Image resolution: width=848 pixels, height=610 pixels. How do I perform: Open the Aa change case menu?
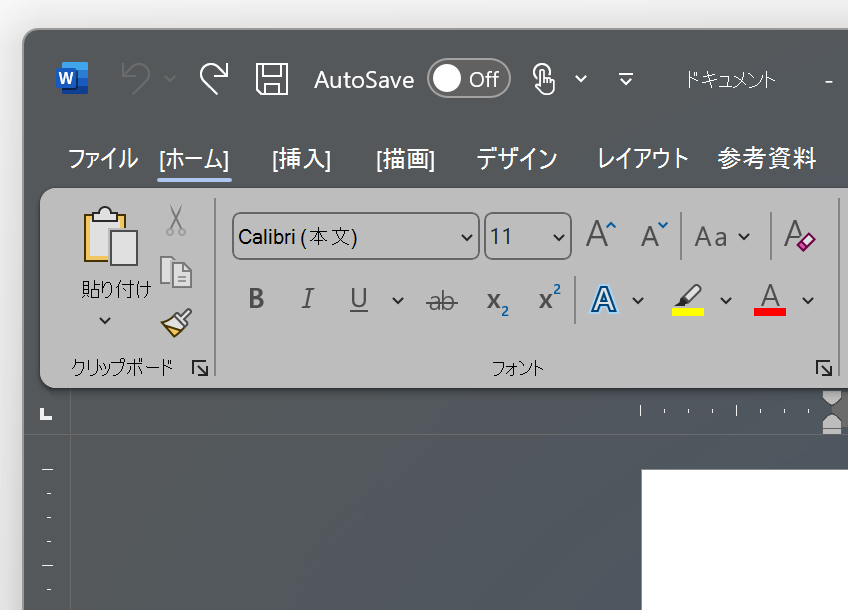(x=723, y=237)
